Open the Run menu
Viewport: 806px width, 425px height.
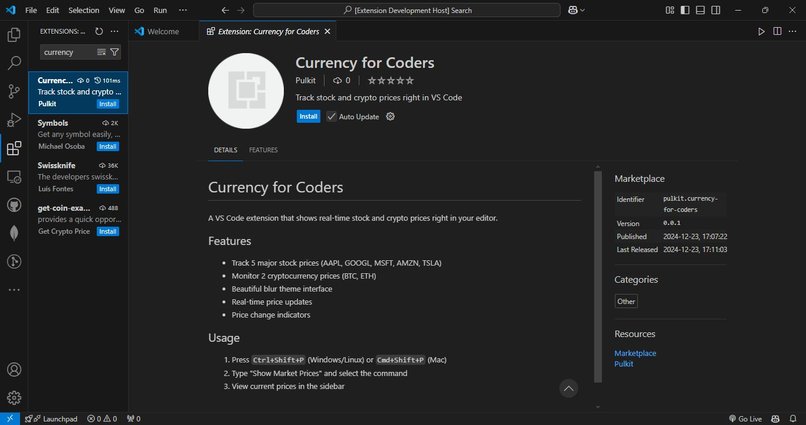160,10
